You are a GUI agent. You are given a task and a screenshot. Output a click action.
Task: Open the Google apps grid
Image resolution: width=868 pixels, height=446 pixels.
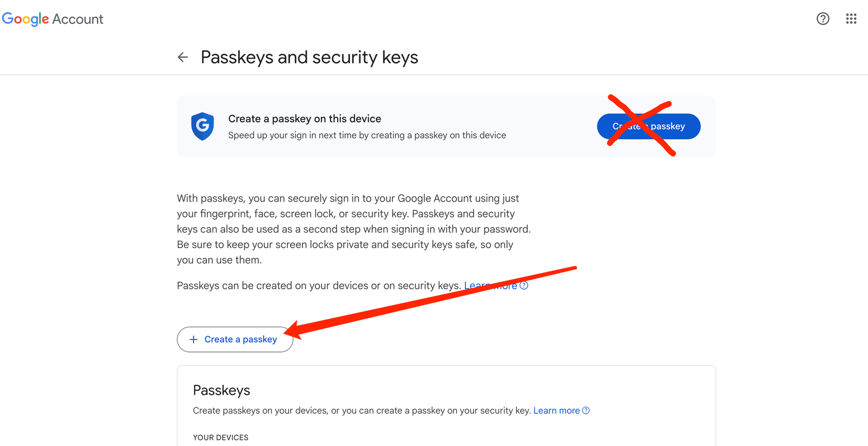click(x=851, y=19)
